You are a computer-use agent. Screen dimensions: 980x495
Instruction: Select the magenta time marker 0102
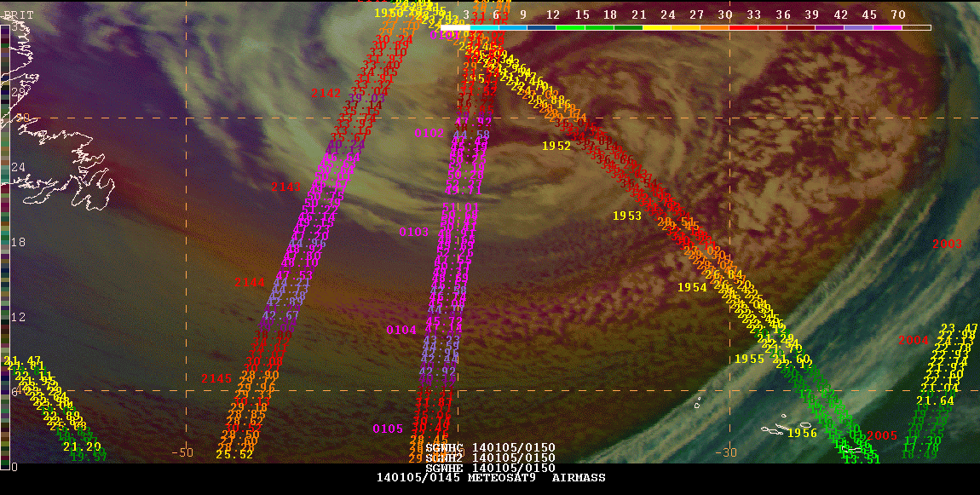(x=429, y=133)
